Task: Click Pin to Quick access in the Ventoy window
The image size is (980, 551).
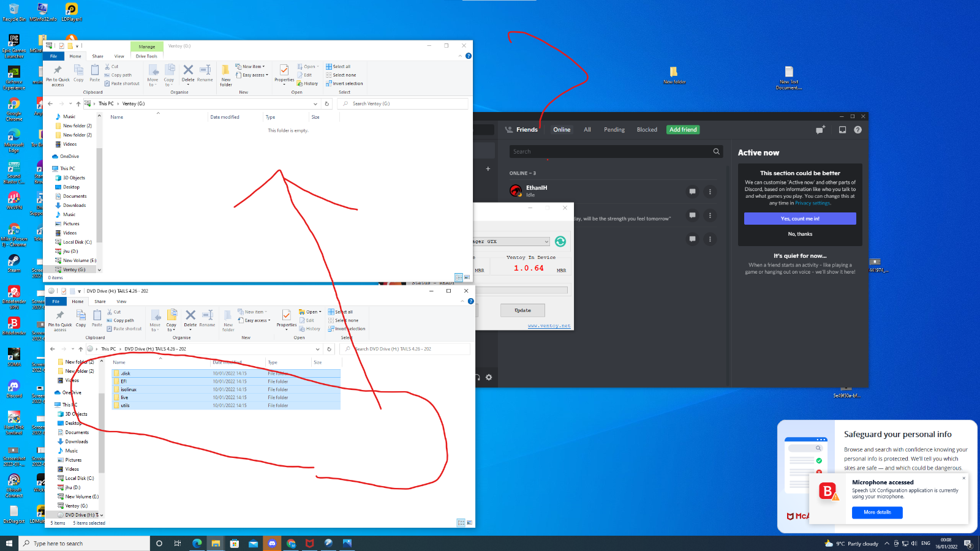Action: 58,75
